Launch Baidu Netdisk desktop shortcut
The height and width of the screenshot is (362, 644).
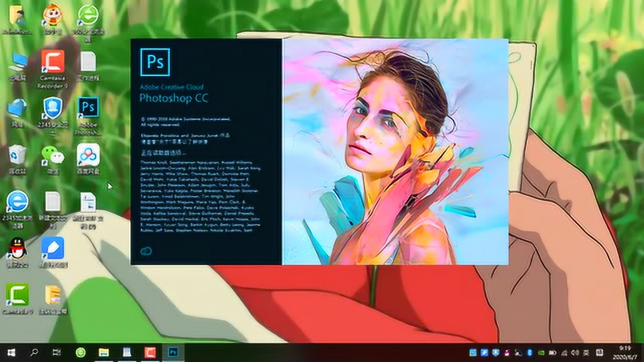[x=89, y=159]
